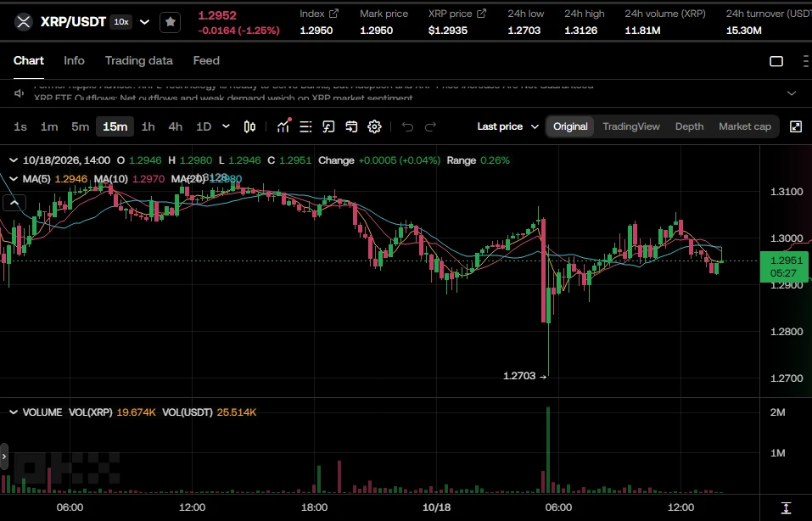Select the 1h timeframe
Image resolution: width=812 pixels, height=521 pixels.
148,126
